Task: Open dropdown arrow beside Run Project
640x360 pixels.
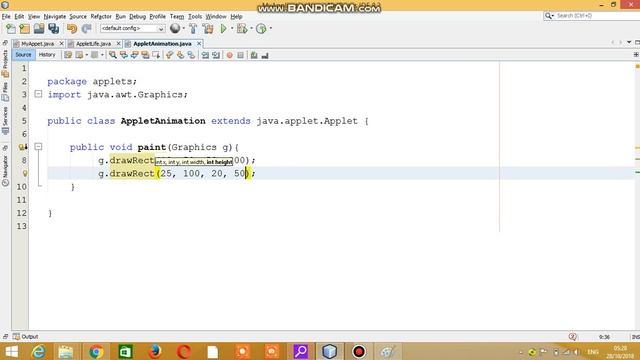Action: point(232,29)
